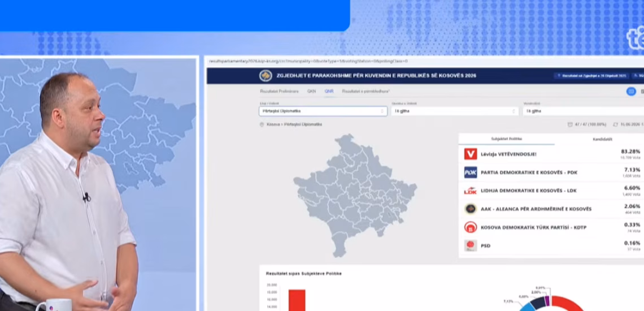Click the location pin icon before Kosova
This screenshot has width=644, height=311.
pos(262,124)
